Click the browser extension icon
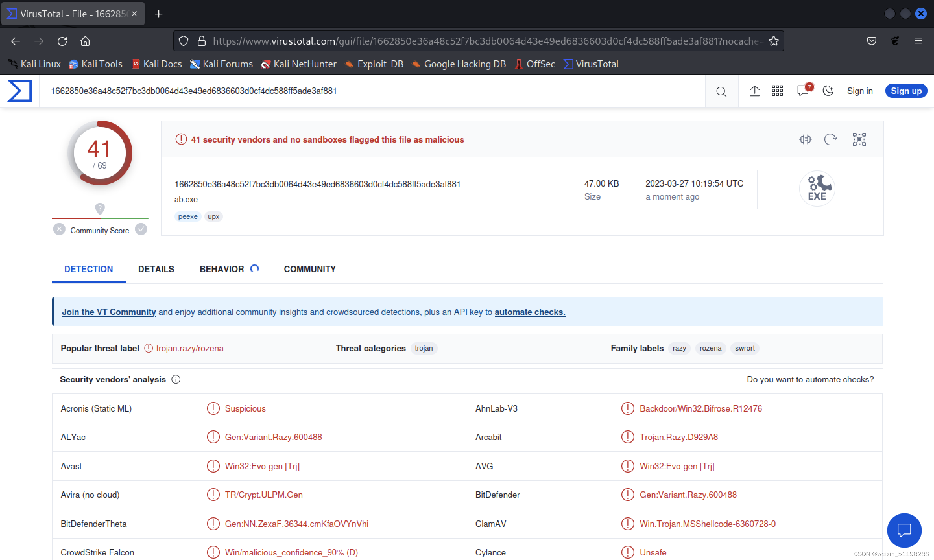Screen dimensions: 934x560 [895, 41]
